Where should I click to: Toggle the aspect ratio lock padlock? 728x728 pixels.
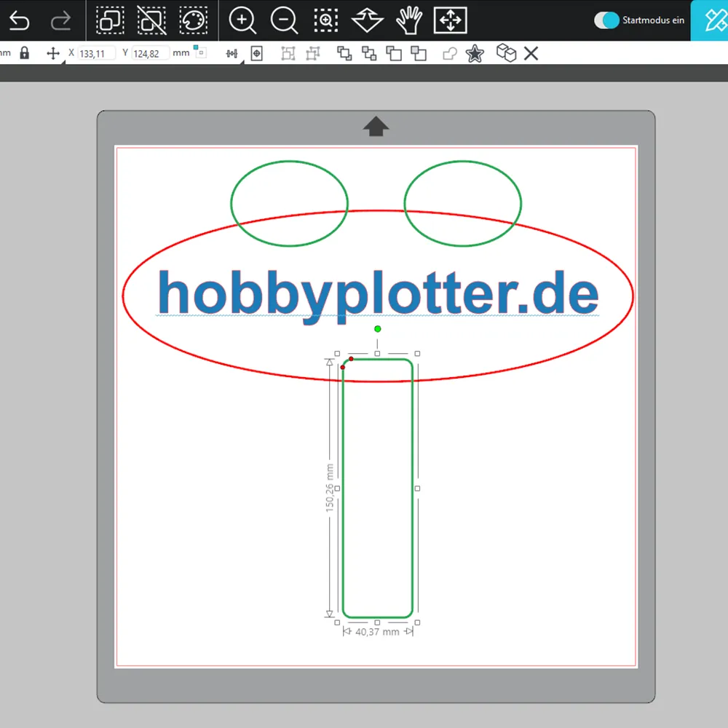tap(25, 53)
